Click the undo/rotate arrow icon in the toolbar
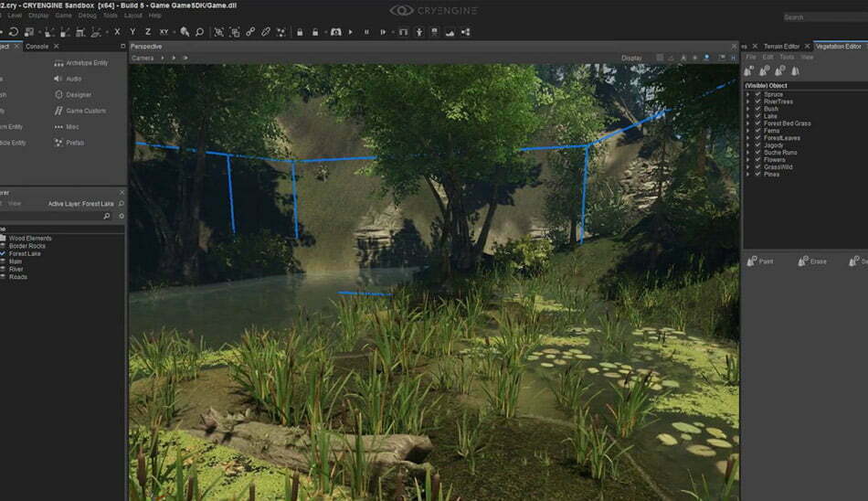This screenshot has width=868, height=501. coord(14,32)
